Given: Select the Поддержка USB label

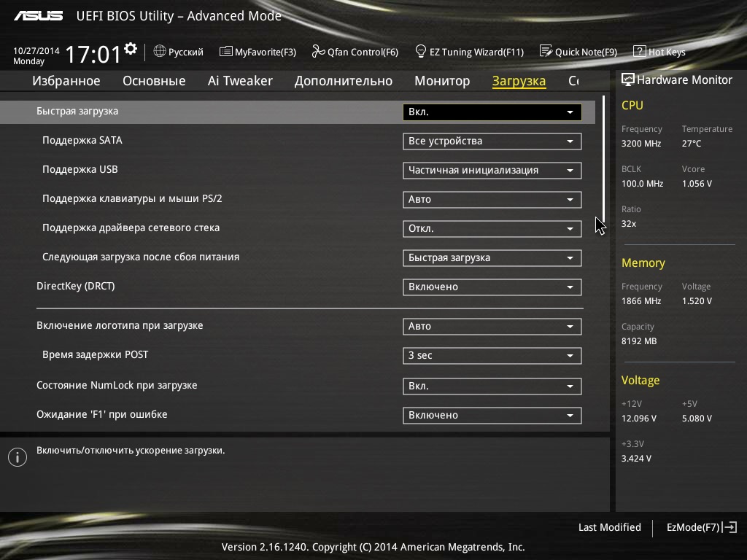Looking at the screenshot, I should click(80, 169).
